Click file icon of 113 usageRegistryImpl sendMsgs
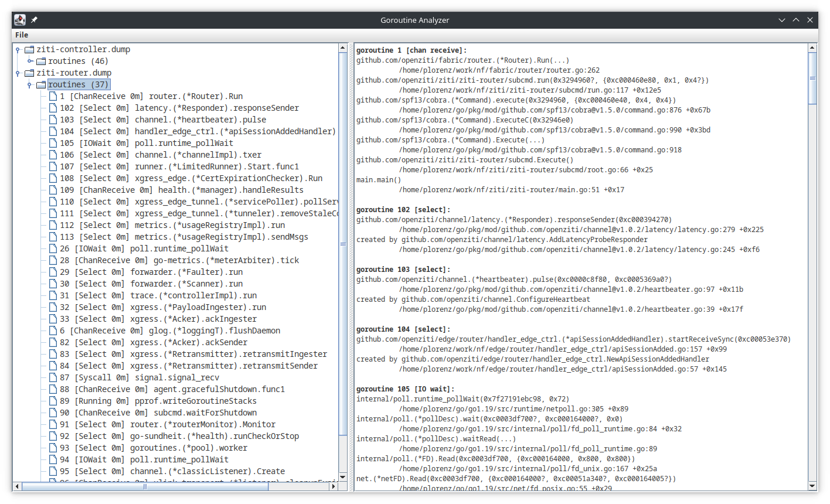830x504 pixels. coord(53,237)
